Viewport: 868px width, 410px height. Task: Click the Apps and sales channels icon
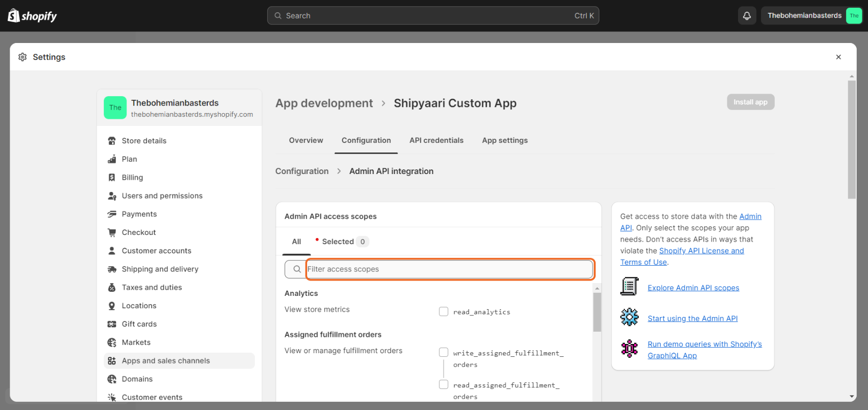tap(112, 361)
